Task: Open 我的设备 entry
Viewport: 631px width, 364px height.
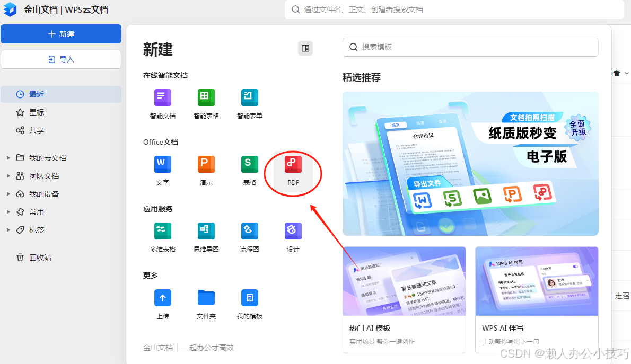Action: (x=44, y=194)
